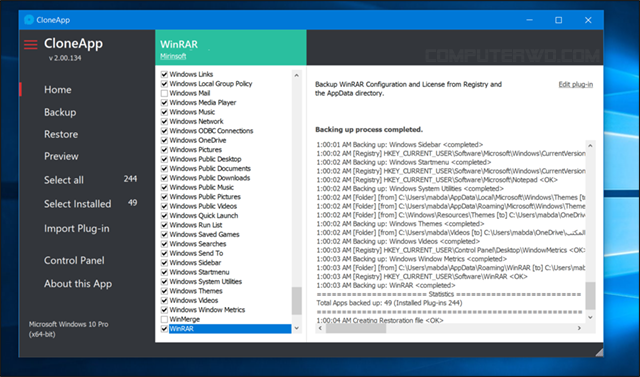Viewport: 640px width, 377px height.
Task: Toggle the Windows Themes checkbox
Action: [164, 291]
